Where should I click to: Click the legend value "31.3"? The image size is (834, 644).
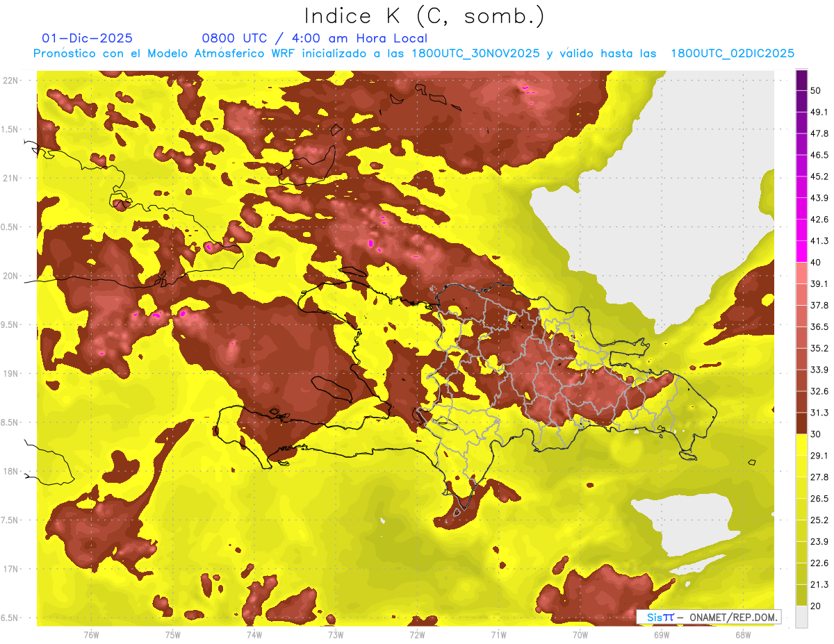click(x=819, y=413)
